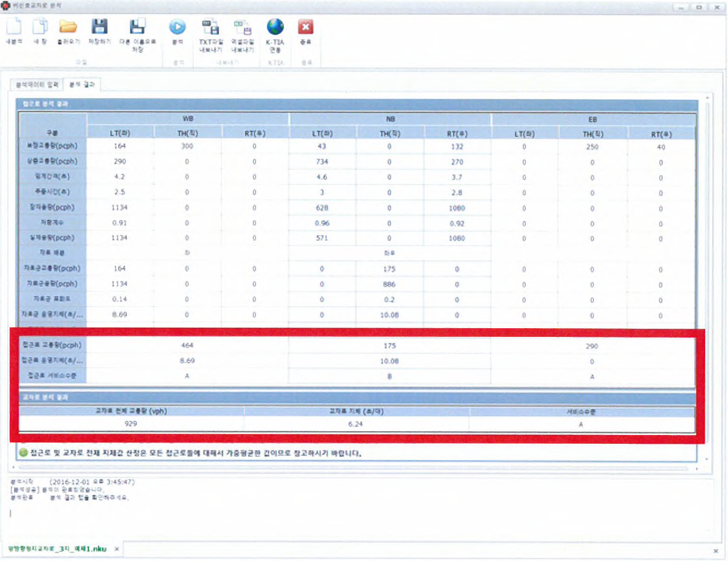Select the WB TH cell showing 300
The width and height of the screenshot is (728, 561).
pos(187,146)
